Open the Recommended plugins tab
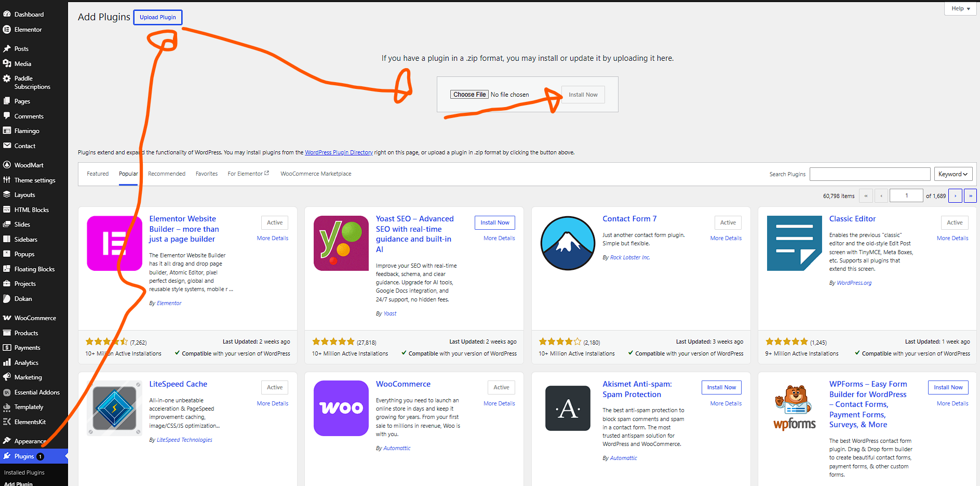Image resolution: width=980 pixels, height=486 pixels. point(167,174)
